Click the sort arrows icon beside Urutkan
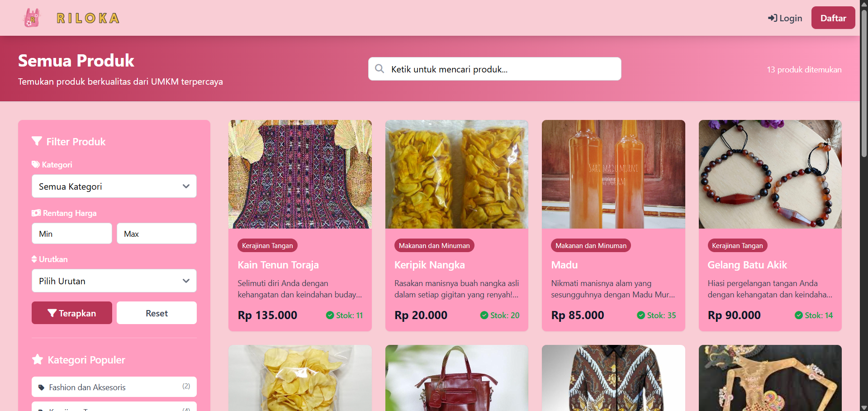868x411 pixels. click(x=34, y=259)
